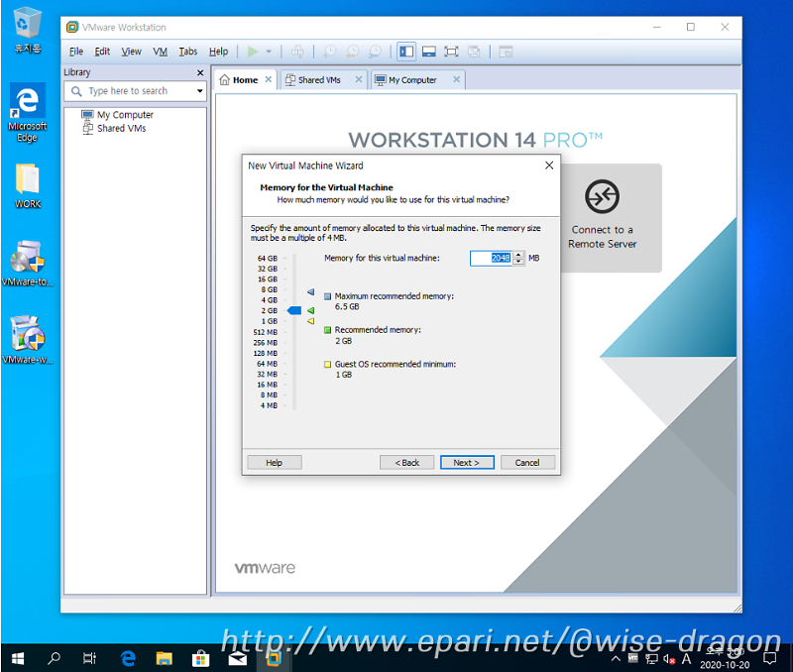Open the Mail app from taskbar
The image size is (793, 672).
237,658
